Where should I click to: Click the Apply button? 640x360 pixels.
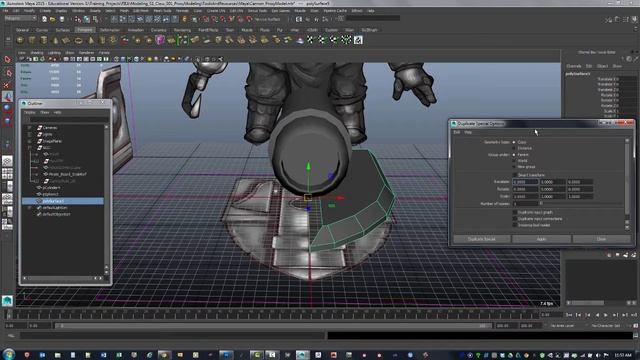click(x=541, y=239)
